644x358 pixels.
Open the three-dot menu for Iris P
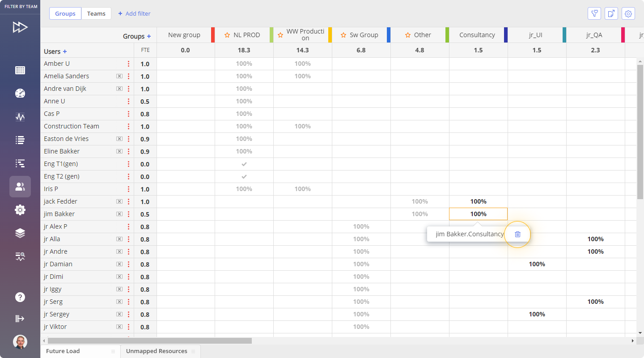click(129, 189)
